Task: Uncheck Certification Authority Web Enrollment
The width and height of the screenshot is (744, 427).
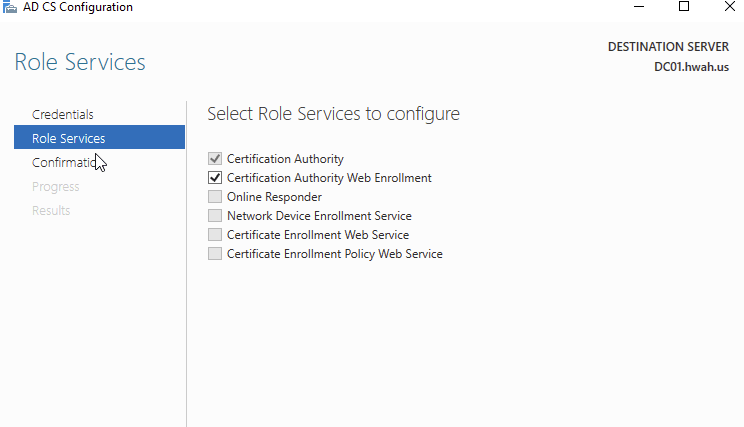Action: click(x=215, y=178)
